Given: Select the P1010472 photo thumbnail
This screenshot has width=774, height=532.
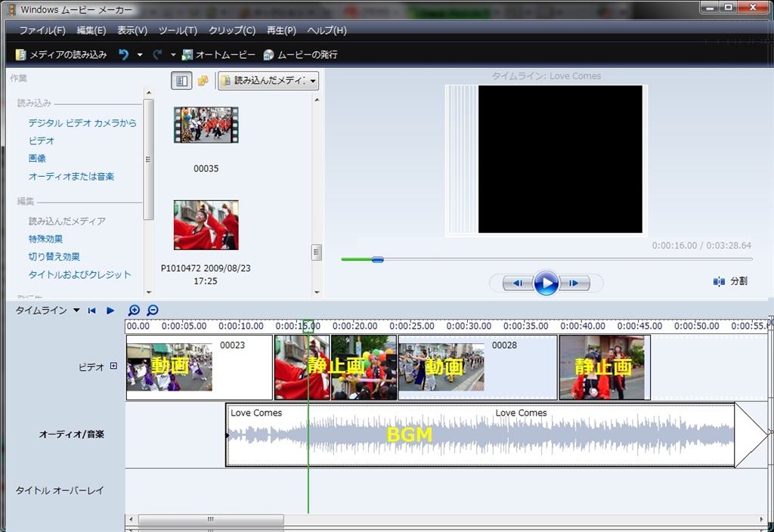Looking at the screenshot, I should coord(206,225).
